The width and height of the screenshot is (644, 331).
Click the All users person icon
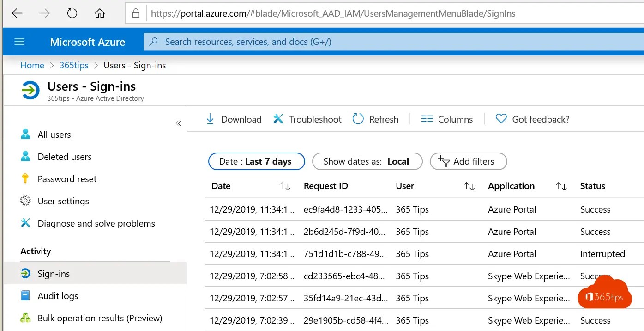coord(25,134)
